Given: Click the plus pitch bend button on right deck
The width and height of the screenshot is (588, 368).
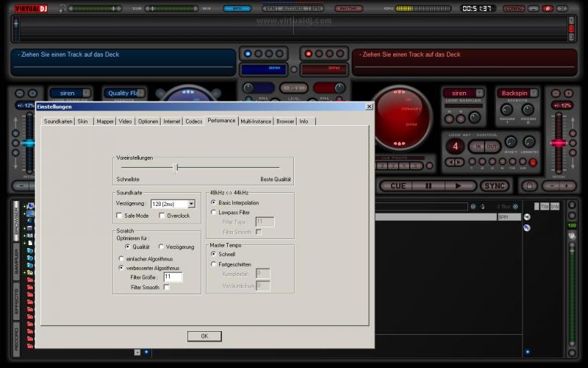Looking at the screenshot, I should (567, 186).
